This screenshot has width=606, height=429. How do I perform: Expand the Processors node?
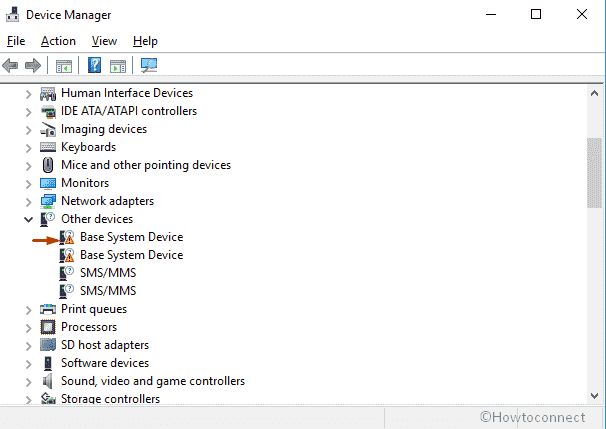[x=28, y=328]
